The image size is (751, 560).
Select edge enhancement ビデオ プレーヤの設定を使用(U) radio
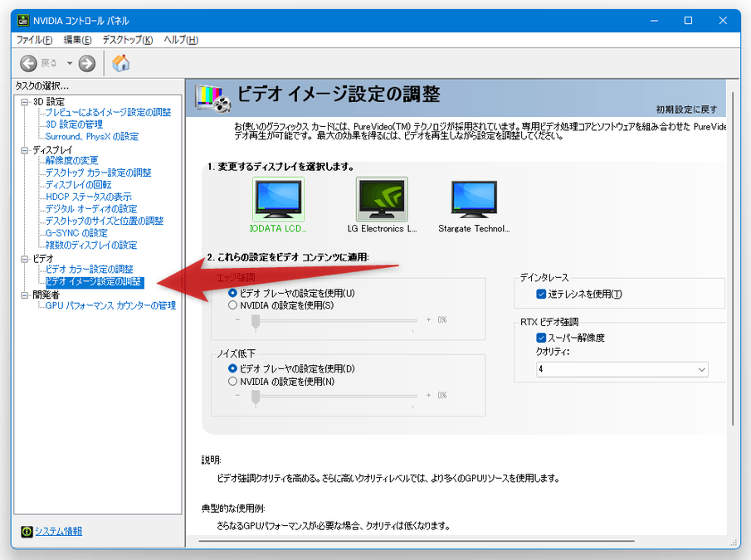233,293
